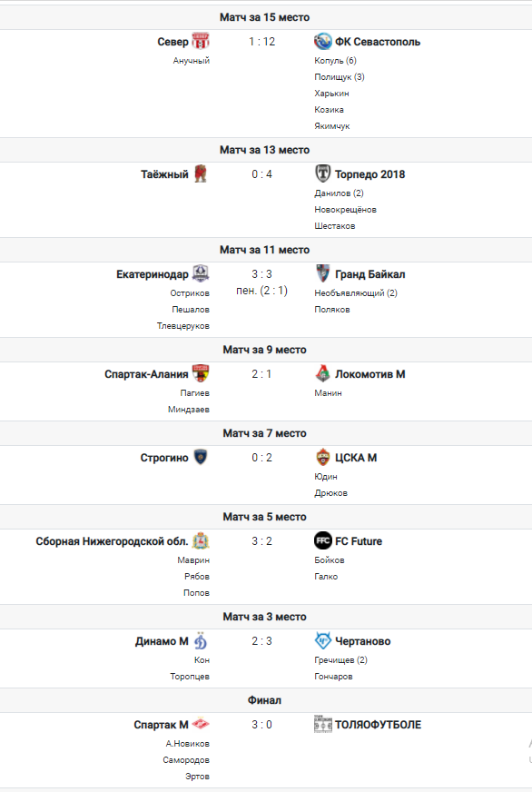Click the Спартак-Алания crest

pos(201,374)
